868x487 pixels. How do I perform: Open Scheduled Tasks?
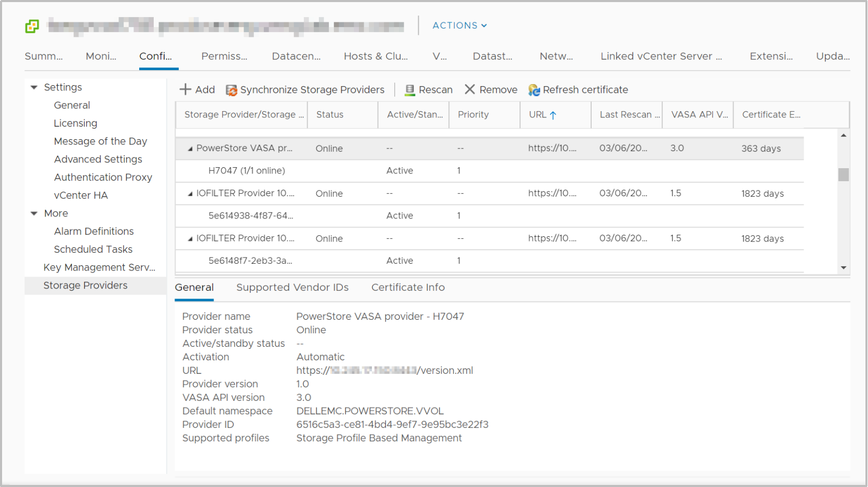point(93,250)
